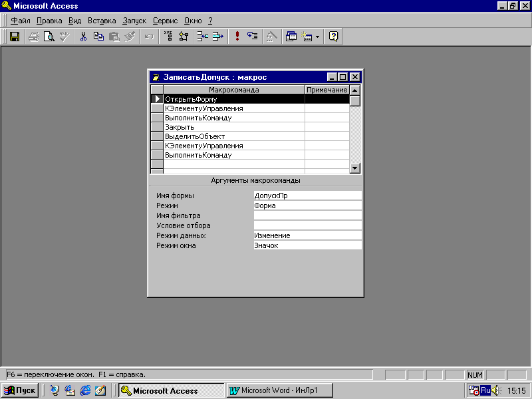Click Режим окна field showing Значок

tap(307, 245)
